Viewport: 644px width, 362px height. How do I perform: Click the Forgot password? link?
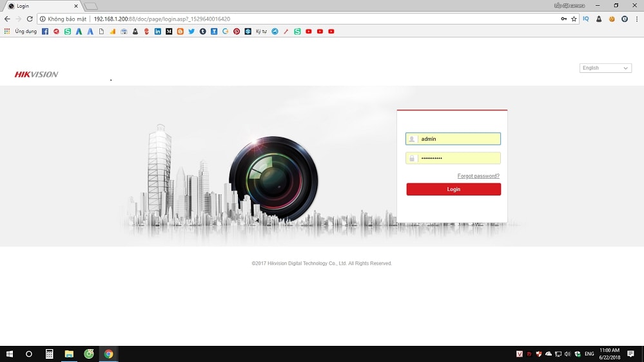point(478,176)
